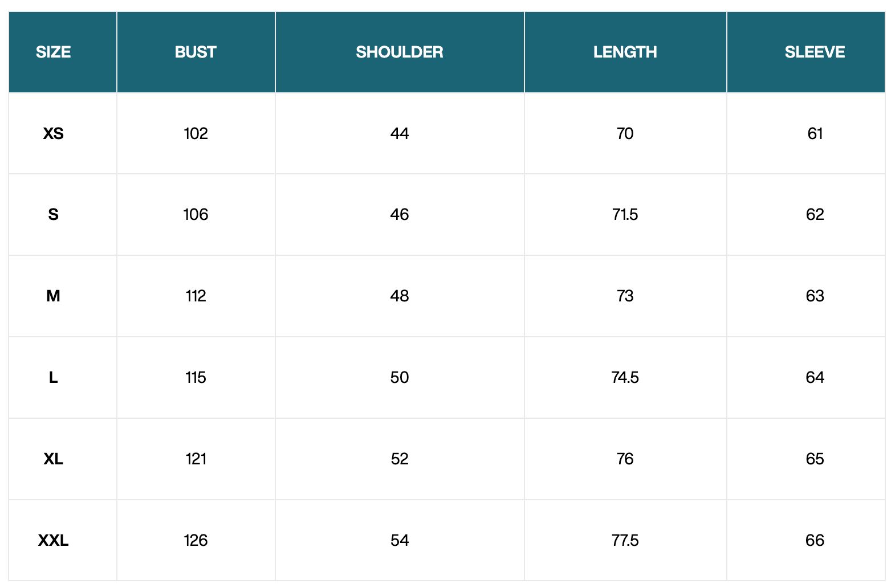Click the SIZE column header

53,52
